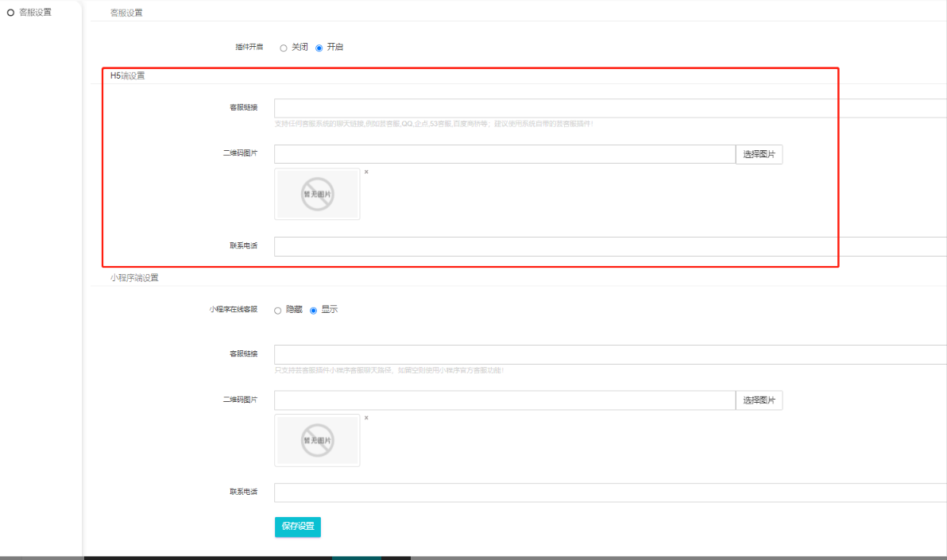
Task: Focus the 小程序端 二维码图片 path field
Action: click(x=504, y=400)
